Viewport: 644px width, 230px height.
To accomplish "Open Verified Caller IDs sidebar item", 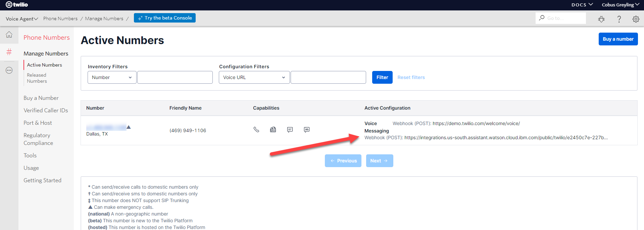I will pos(46,110).
